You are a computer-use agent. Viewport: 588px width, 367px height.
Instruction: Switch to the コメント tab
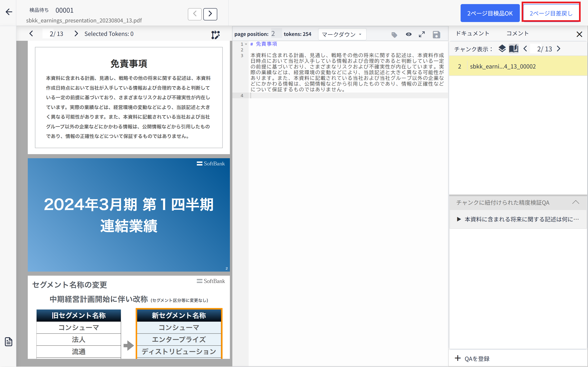(x=517, y=33)
